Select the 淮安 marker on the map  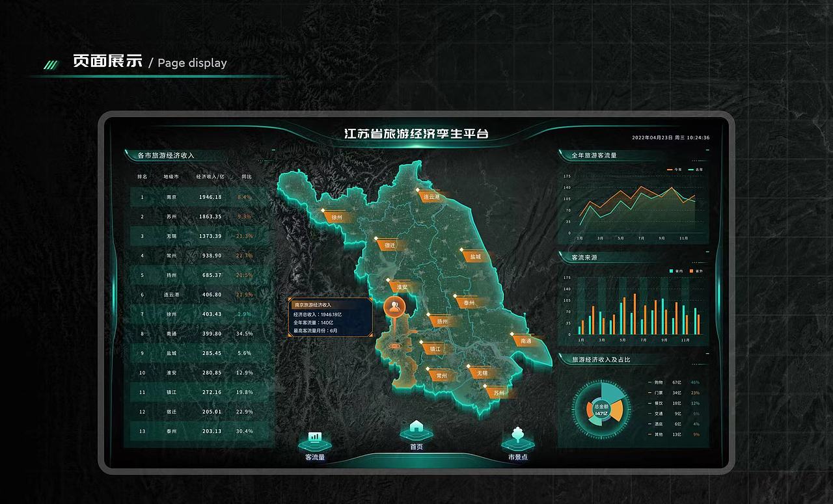pos(401,287)
